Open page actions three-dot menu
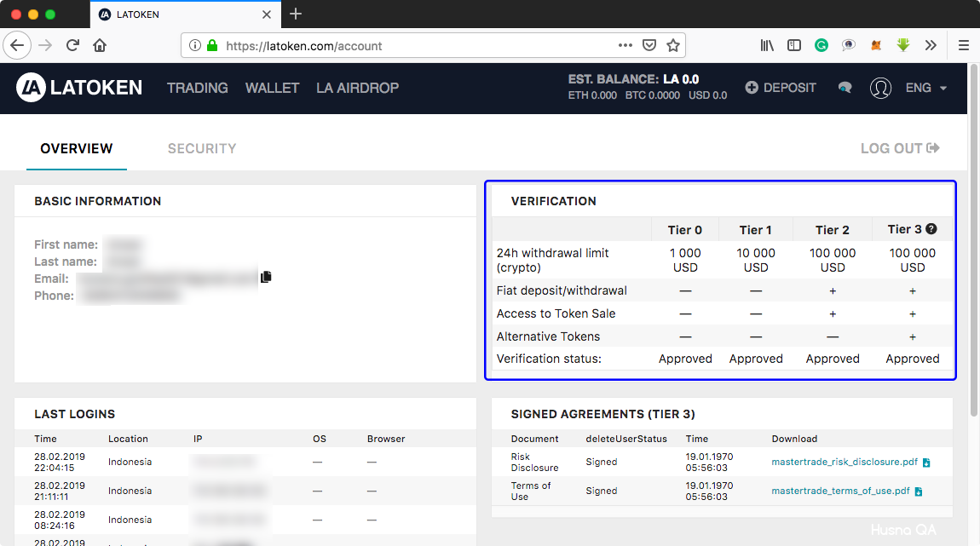The height and width of the screenshot is (546, 980). point(625,46)
